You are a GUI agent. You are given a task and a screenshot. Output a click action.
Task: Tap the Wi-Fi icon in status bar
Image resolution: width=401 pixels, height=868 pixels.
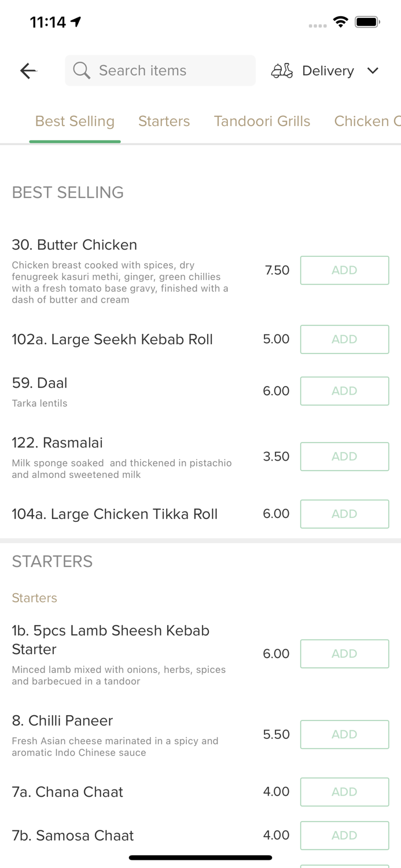(x=341, y=21)
